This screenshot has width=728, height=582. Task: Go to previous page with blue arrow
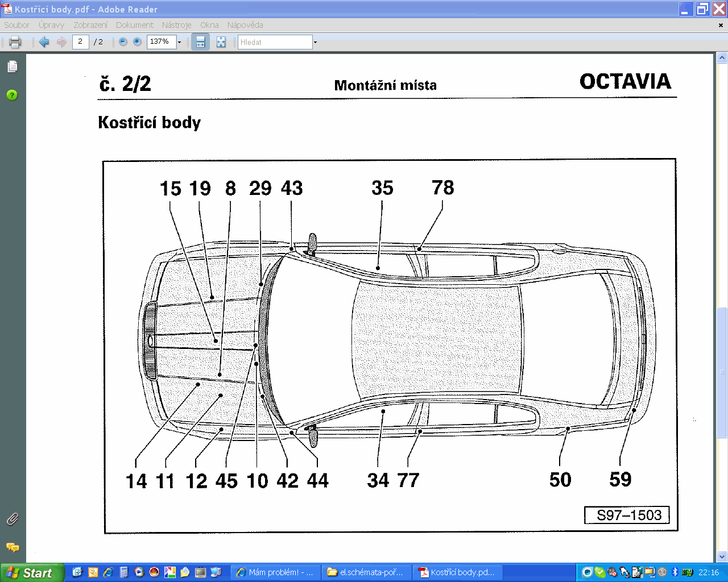coord(44,42)
